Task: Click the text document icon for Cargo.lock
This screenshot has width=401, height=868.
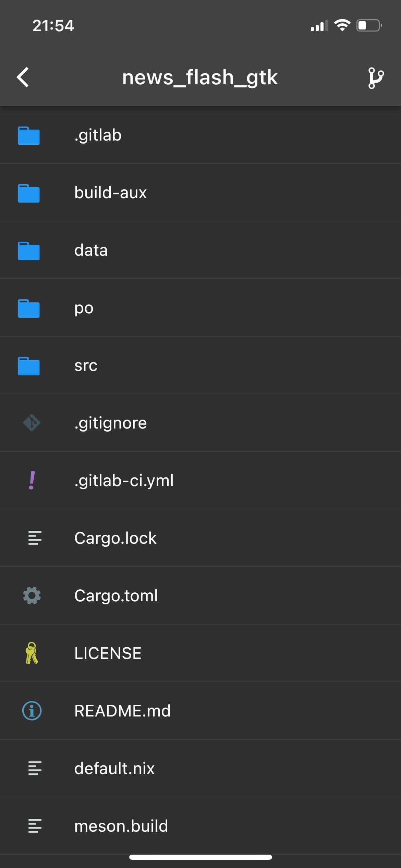Action: point(34,539)
